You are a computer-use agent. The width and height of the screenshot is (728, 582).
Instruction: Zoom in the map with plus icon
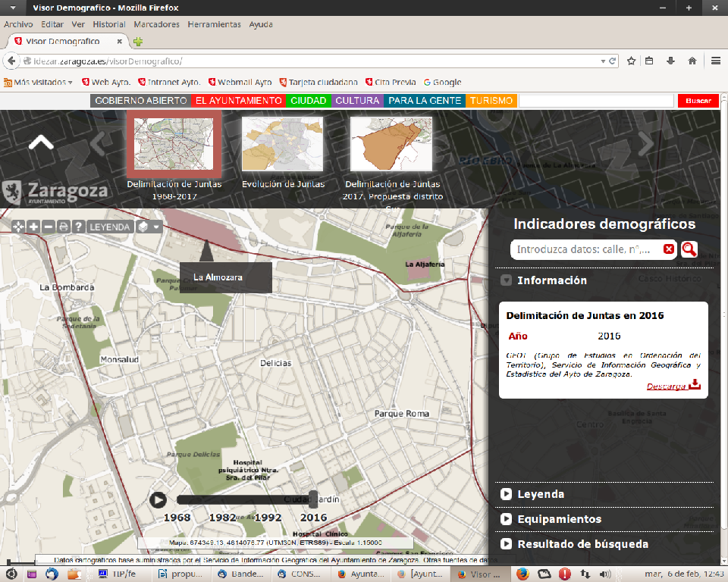point(33,227)
